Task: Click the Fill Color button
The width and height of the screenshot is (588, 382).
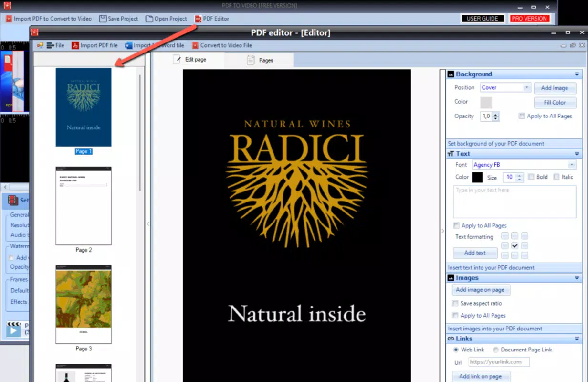Action: coord(555,103)
